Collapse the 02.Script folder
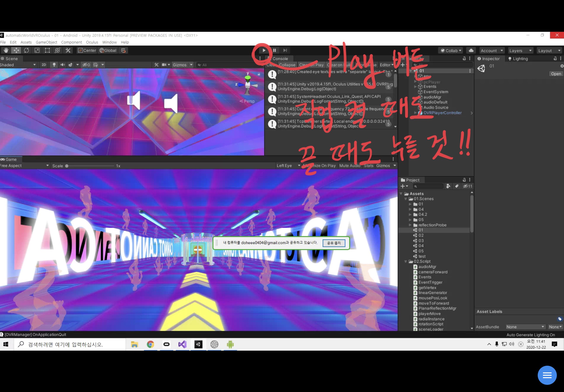564x392 pixels. [406, 261]
